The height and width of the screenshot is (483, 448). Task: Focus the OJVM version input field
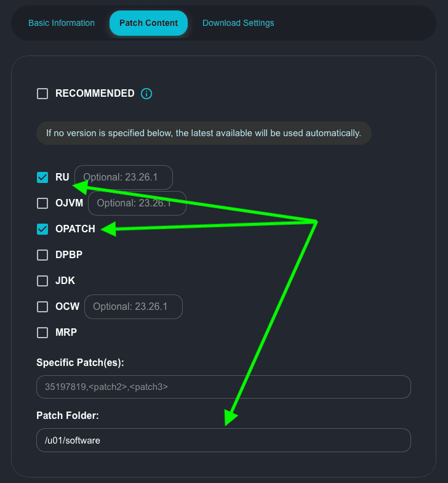[137, 203]
